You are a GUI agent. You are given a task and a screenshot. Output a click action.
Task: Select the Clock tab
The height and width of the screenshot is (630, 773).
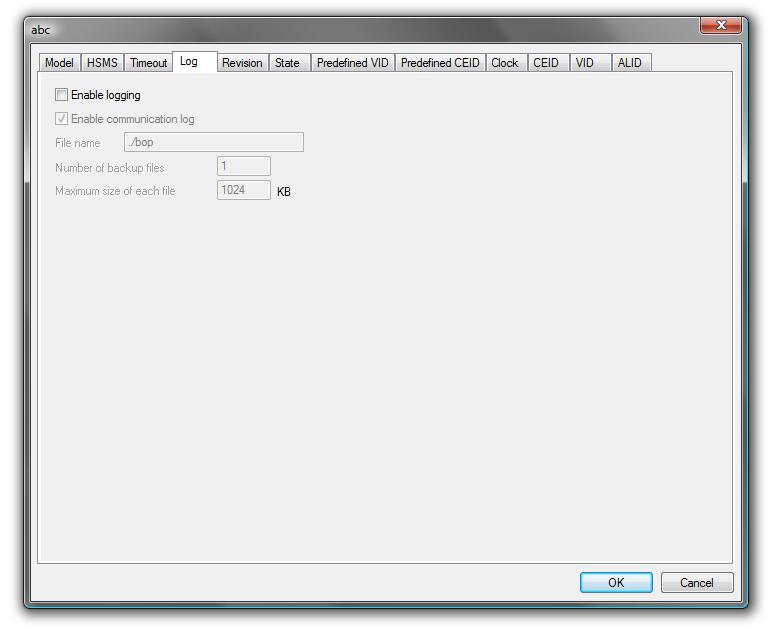click(505, 63)
